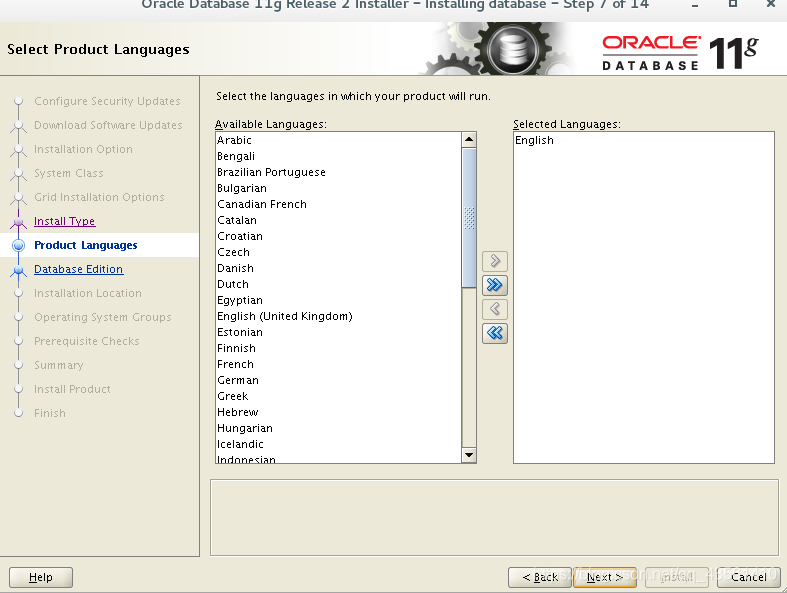The width and height of the screenshot is (787, 593).
Task: Click the Available Languages scrollbar thumb
Action: 469,217
